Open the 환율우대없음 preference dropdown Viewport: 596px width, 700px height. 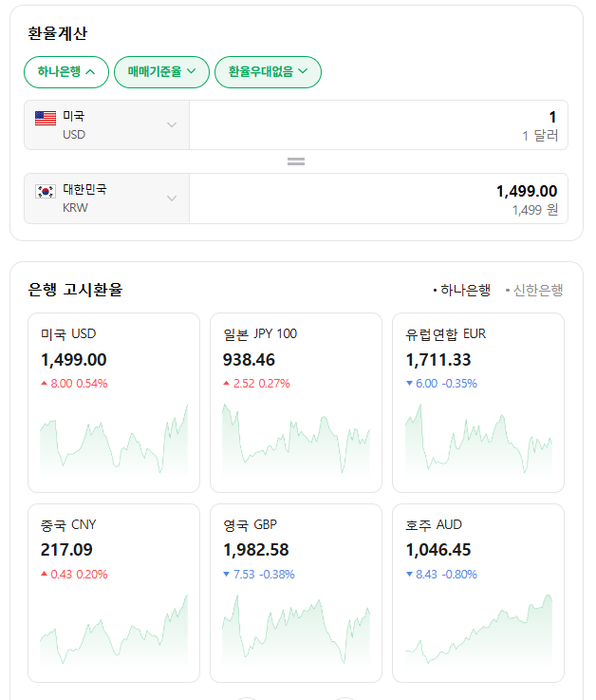(268, 71)
